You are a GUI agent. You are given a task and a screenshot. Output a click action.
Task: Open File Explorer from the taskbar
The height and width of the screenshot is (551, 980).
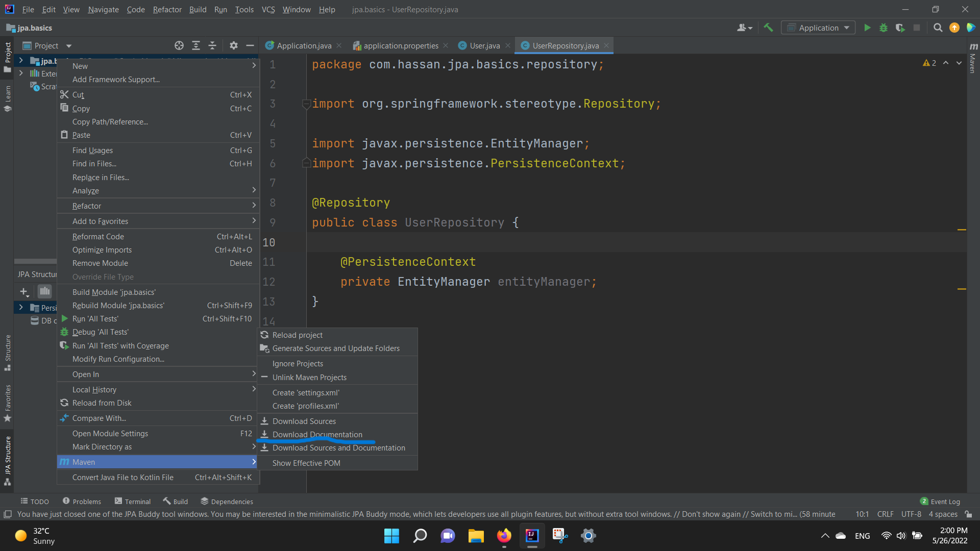pyautogui.click(x=476, y=536)
